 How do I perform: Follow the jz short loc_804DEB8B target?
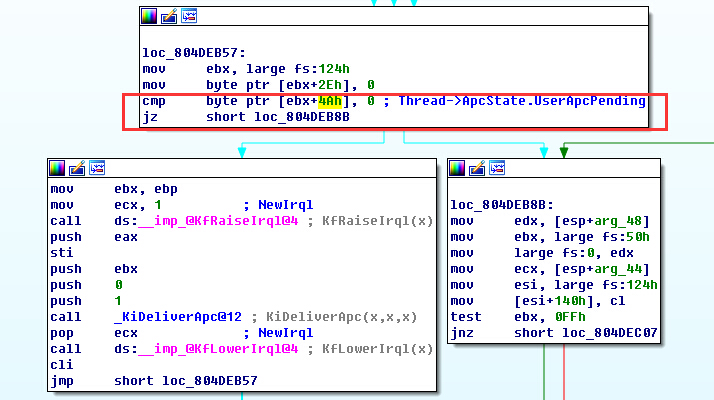click(301, 117)
